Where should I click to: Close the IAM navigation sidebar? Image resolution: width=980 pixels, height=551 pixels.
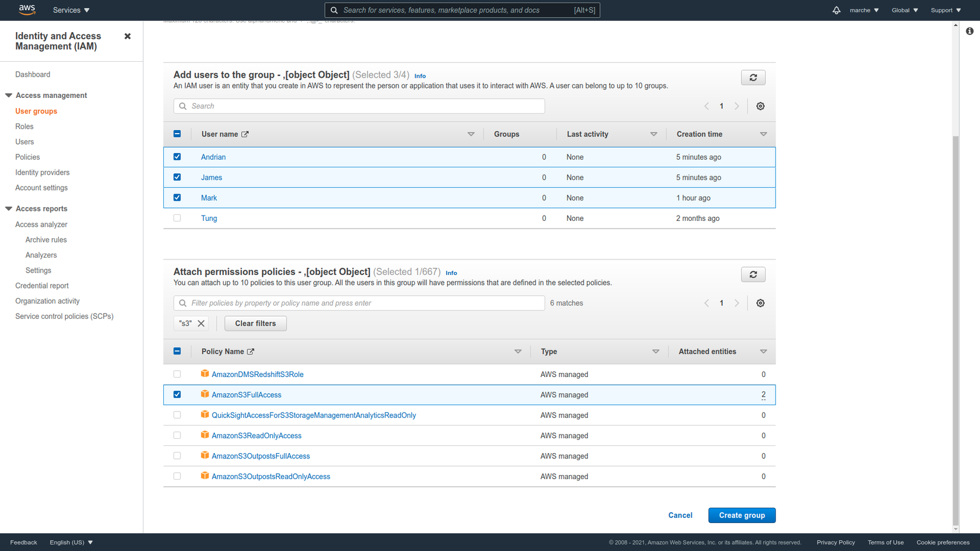(127, 36)
